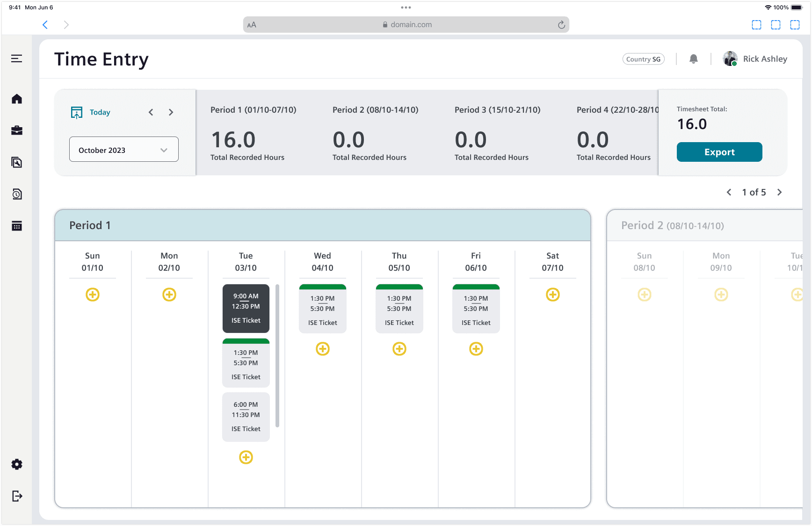Click the first browser toolbar square icon
The image size is (812, 526).
pyautogui.click(x=756, y=25)
